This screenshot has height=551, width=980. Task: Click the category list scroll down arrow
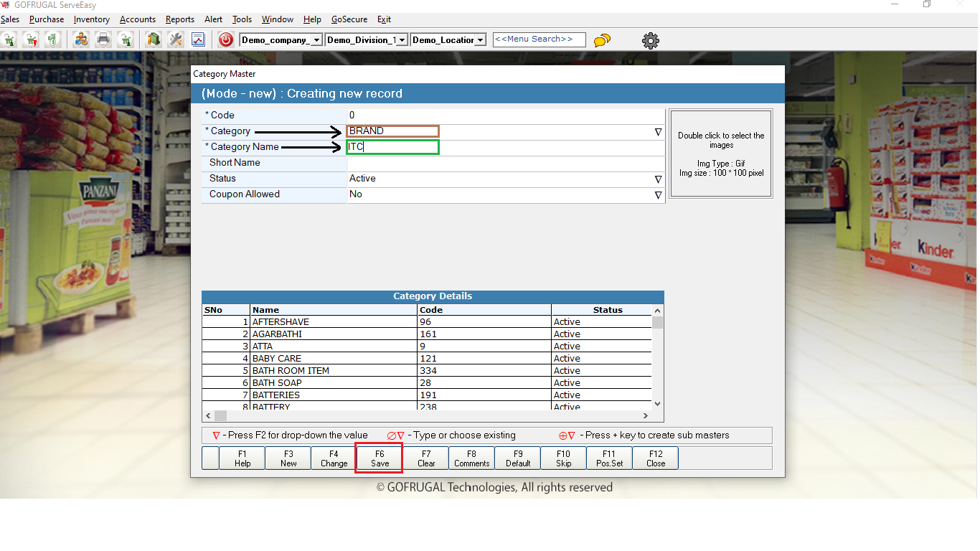click(x=657, y=404)
